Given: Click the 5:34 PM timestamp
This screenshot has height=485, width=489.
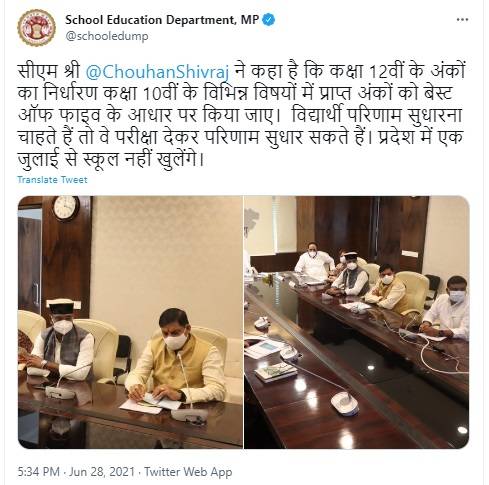Looking at the screenshot, I should [x=39, y=472].
